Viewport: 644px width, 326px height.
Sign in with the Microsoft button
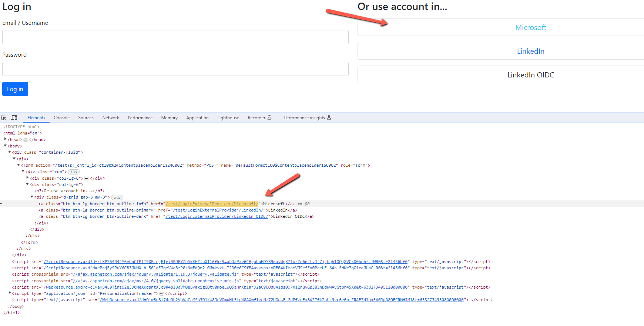tap(501, 27)
